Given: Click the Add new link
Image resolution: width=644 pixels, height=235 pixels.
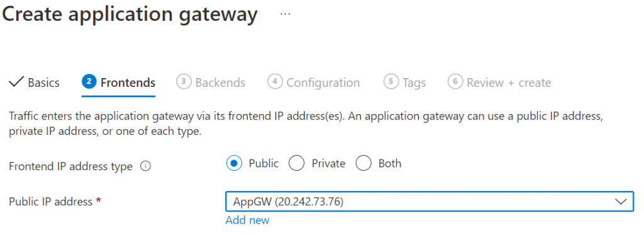Looking at the screenshot, I should [247, 220].
